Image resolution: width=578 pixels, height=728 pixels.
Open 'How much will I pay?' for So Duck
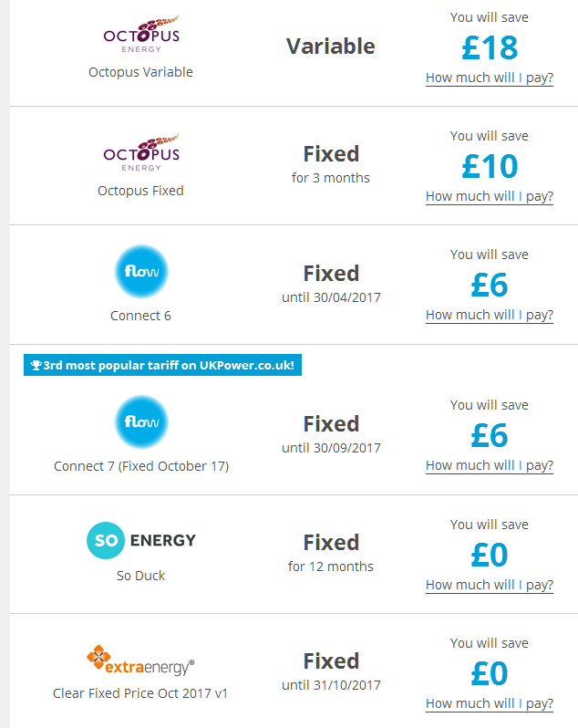pyautogui.click(x=489, y=585)
